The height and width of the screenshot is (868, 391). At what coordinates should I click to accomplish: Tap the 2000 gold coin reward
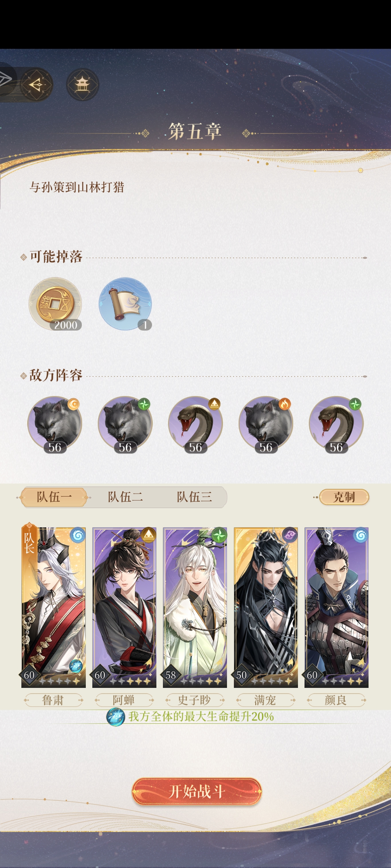coord(55,304)
